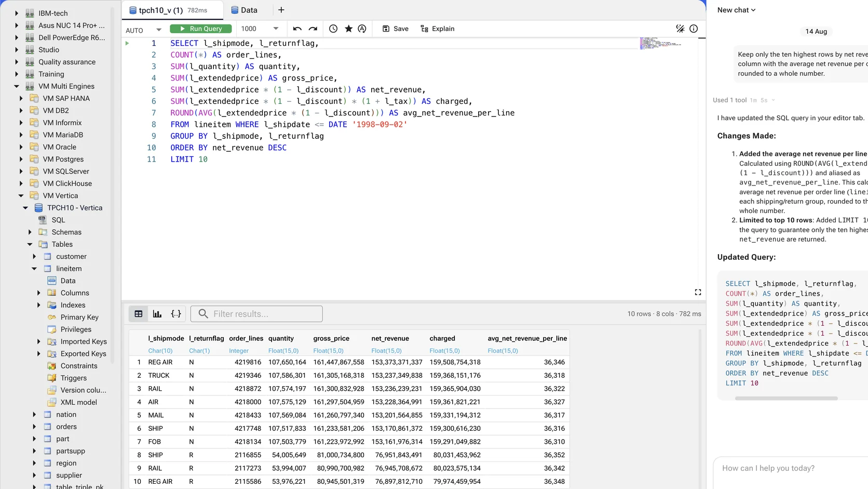
Task: Focus the Filter results search field
Action: tap(256, 314)
